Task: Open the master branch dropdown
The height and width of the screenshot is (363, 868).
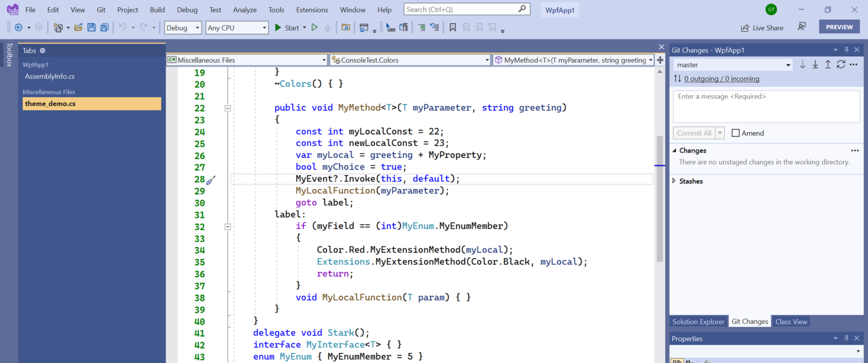Action: (x=733, y=65)
